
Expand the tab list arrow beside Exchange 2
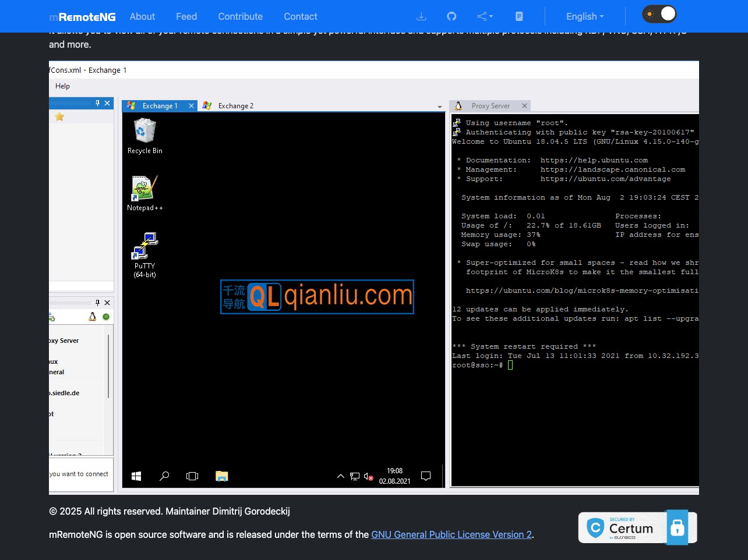(x=439, y=107)
